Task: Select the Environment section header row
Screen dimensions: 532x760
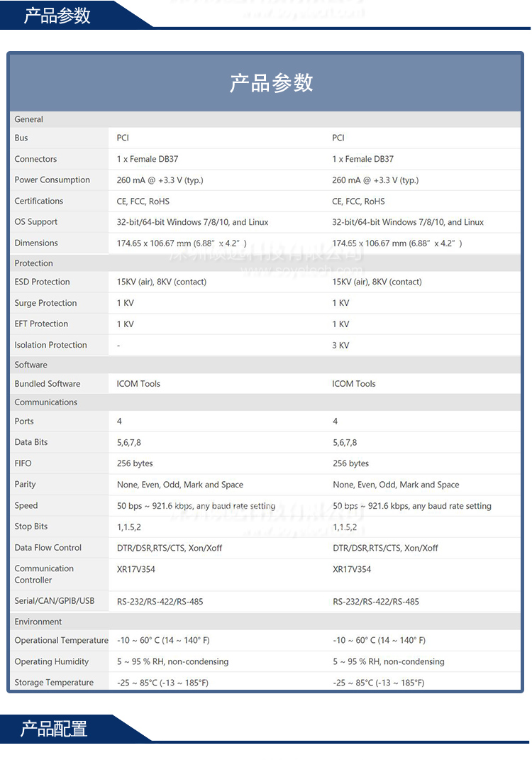Action: point(38,622)
